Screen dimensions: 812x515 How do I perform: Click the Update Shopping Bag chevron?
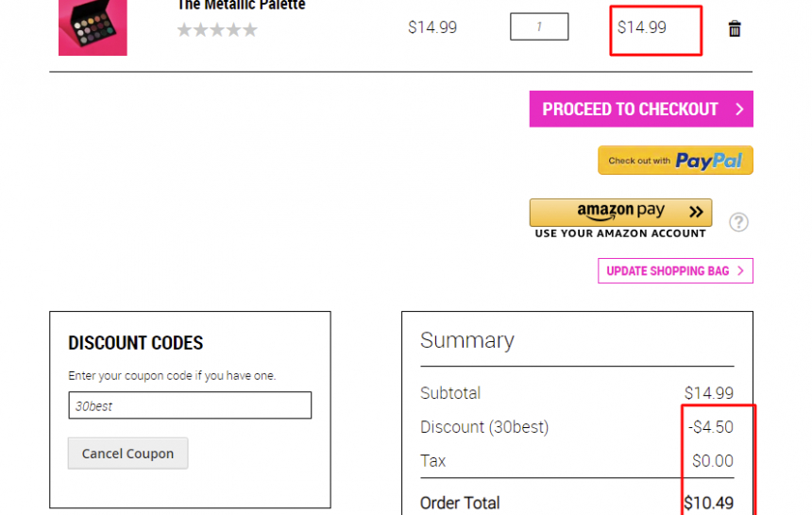pyautogui.click(x=740, y=270)
